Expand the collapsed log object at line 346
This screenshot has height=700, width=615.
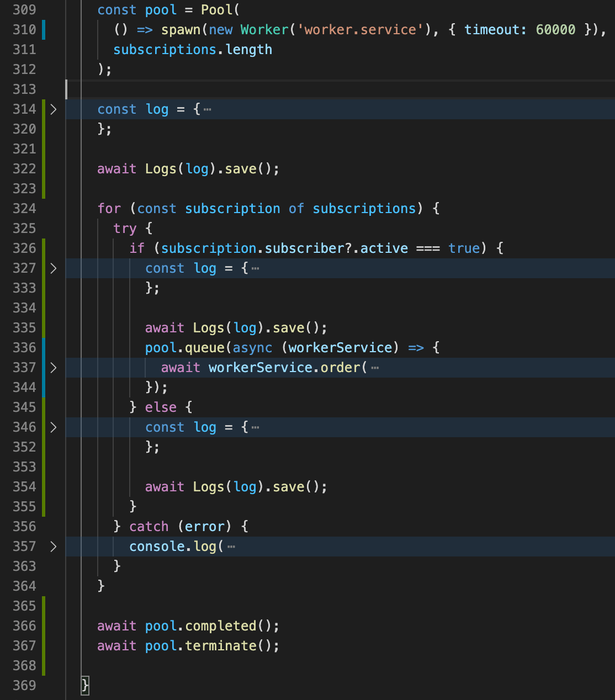(x=53, y=427)
